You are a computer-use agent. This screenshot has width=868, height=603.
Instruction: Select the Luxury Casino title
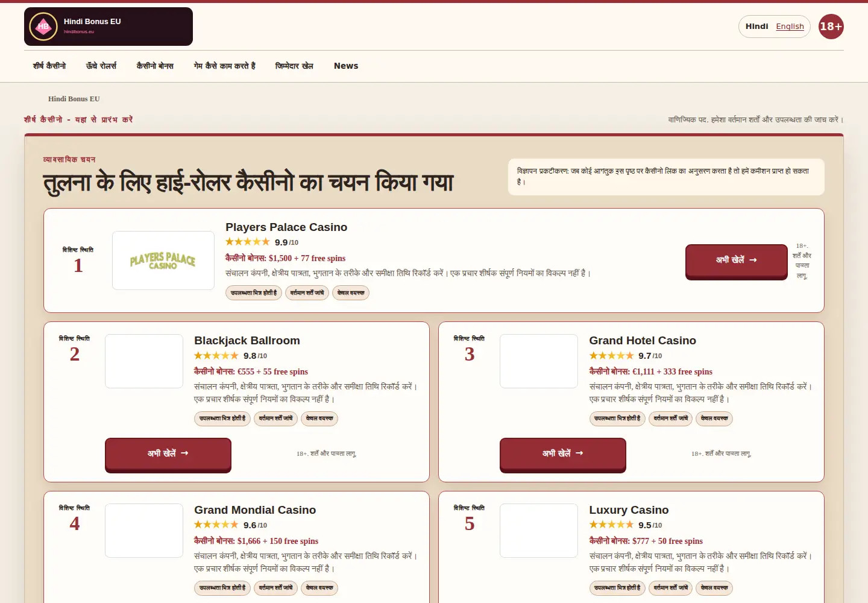tap(629, 510)
